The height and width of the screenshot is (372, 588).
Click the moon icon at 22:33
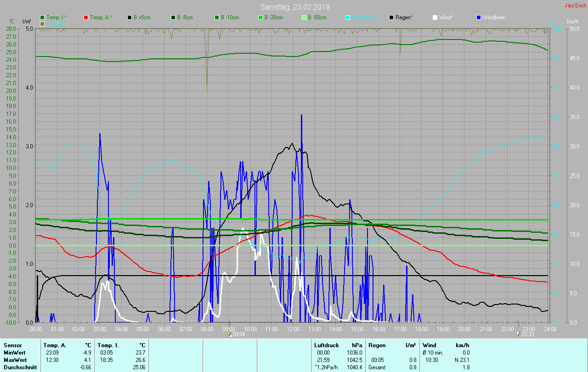[519, 334]
